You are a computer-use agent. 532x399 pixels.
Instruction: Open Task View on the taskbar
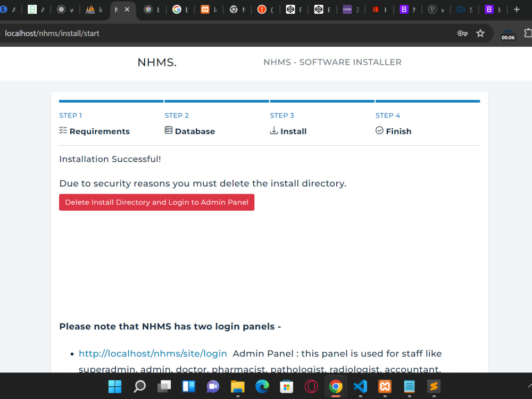tap(164, 386)
